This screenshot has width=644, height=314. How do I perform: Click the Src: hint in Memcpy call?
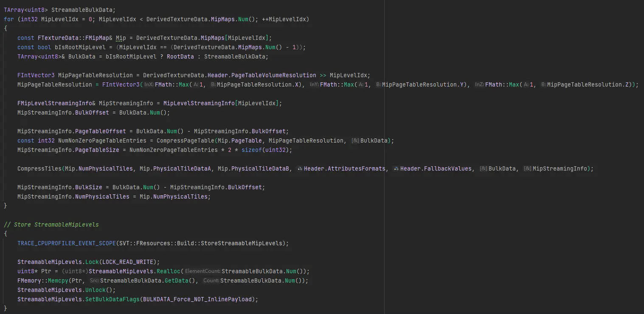(x=94, y=281)
